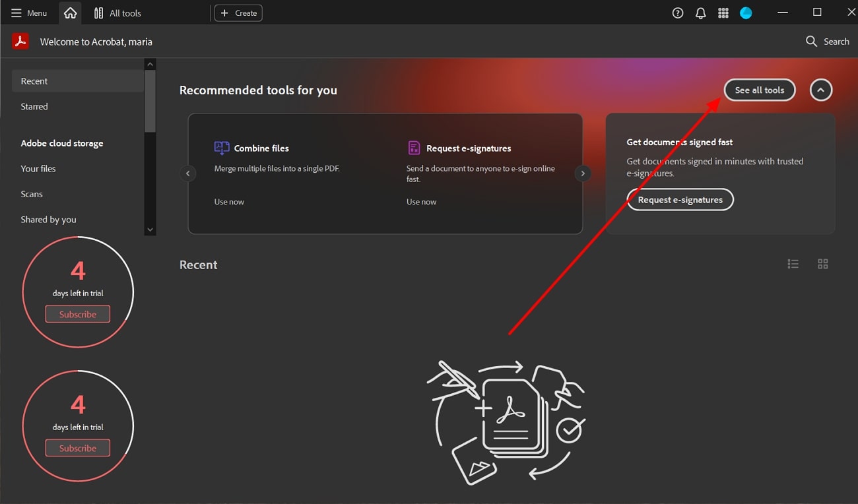
Task: Select Starred in the sidebar
Action: point(34,106)
